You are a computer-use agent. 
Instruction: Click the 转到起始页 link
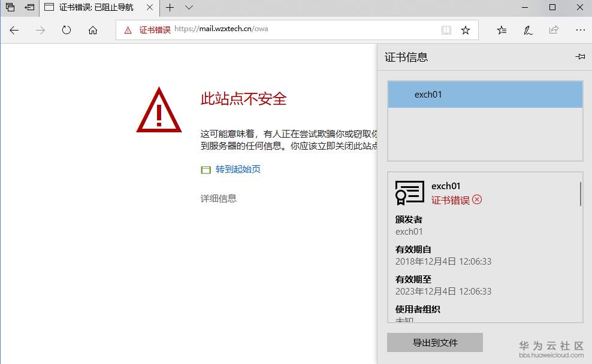[237, 169]
